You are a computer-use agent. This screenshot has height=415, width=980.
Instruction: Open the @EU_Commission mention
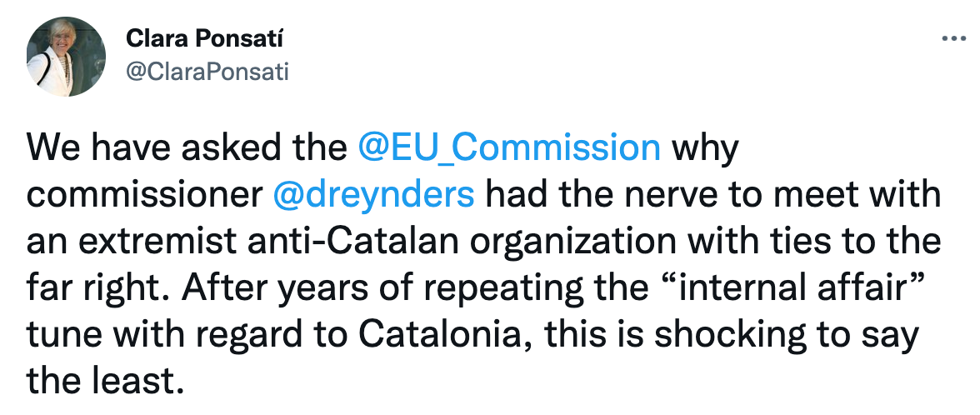click(x=508, y=147)
